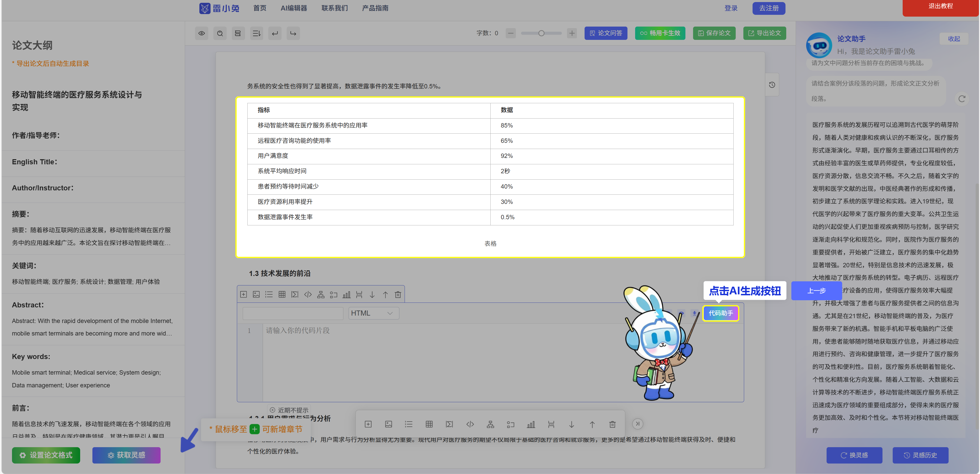The height and width of the screenshot is (474, 980).
Task: Delete section with trash can icon
Action: point(398,294)
